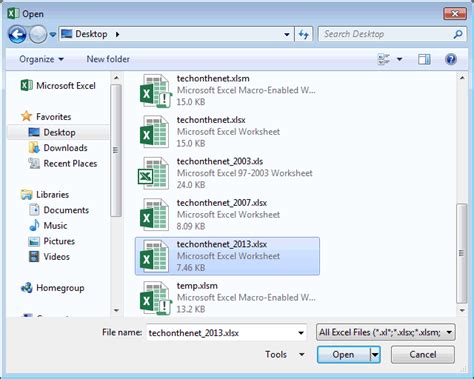Open the Organize menu
The height and width of the screenshot is (379, 474).
click(41, 59)
